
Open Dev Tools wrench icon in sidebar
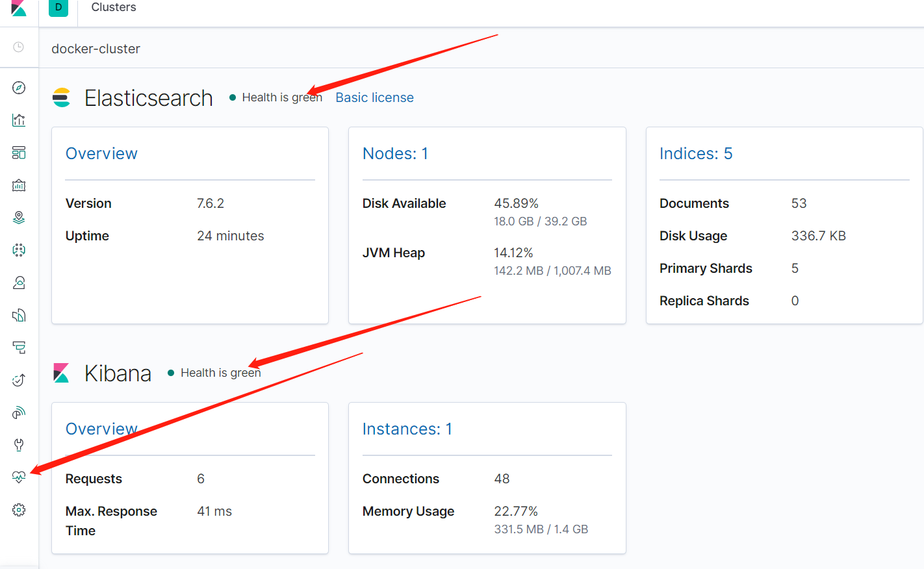pos(19,445)
